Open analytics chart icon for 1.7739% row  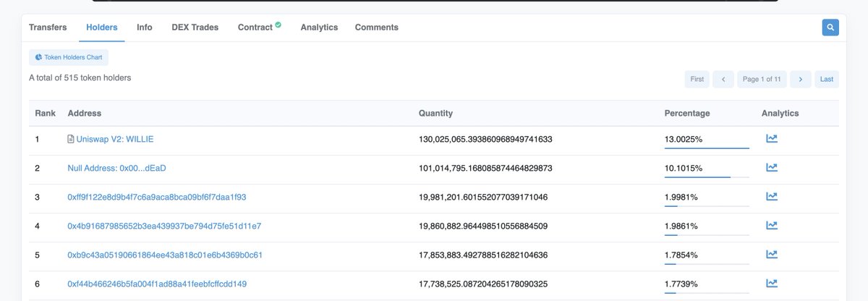(x=772, y=283)
